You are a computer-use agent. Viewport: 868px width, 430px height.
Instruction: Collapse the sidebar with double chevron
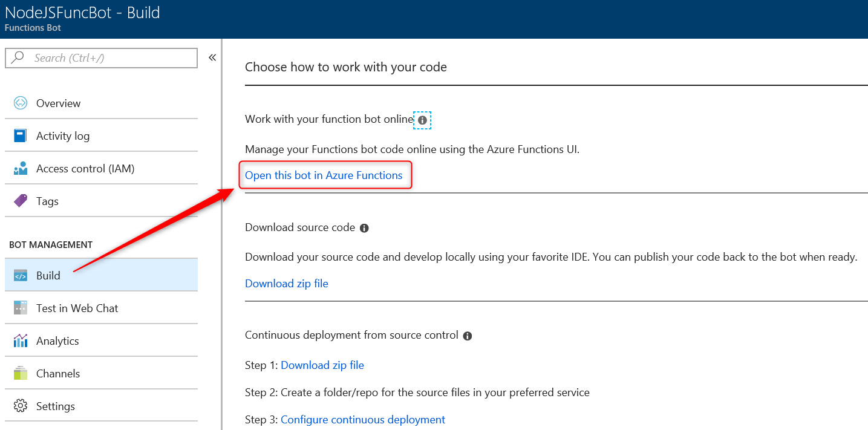(212, 58)
